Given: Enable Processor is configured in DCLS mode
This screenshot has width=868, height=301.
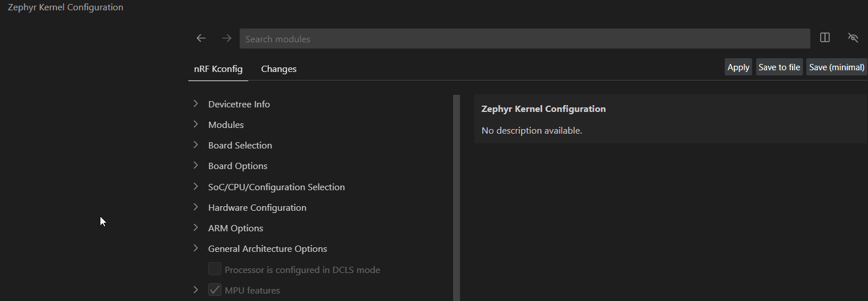Looking at the screenshot, I should point(215,269).
